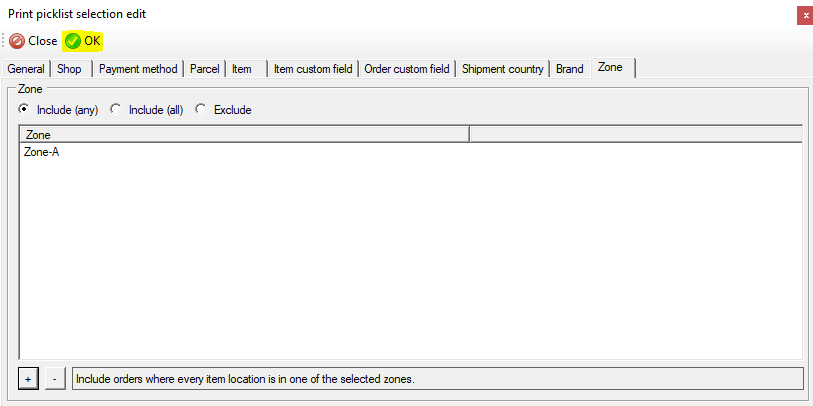
Task: Open the Order custom field tab
Action: (406, 69)
